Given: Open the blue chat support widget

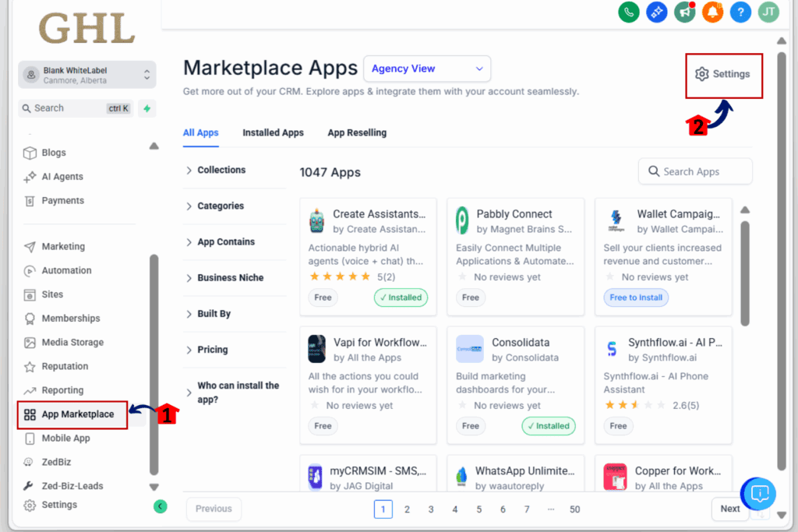Looking at the screenshot, I should (x=758, y=493).
